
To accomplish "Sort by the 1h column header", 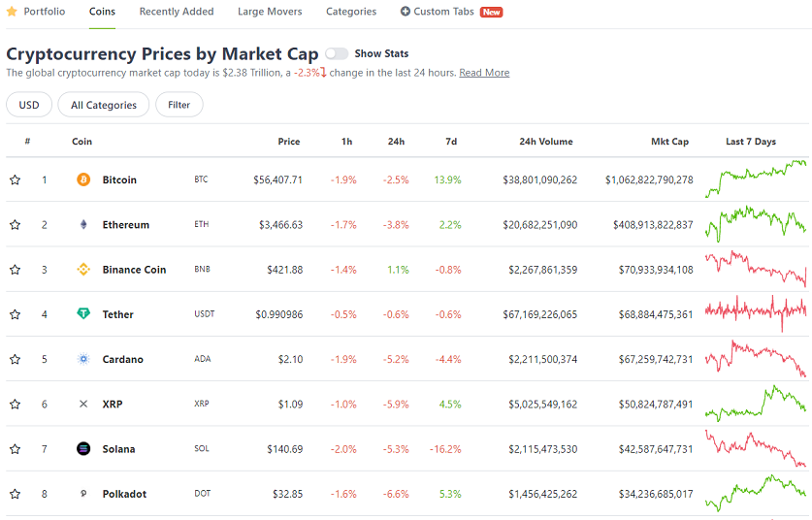I will click(x=347, y=142).
